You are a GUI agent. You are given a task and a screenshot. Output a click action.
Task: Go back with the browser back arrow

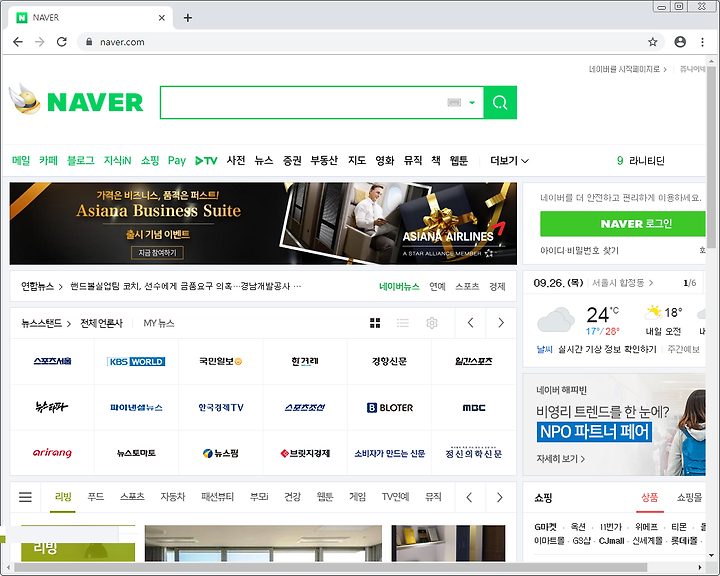pos(18,42)
